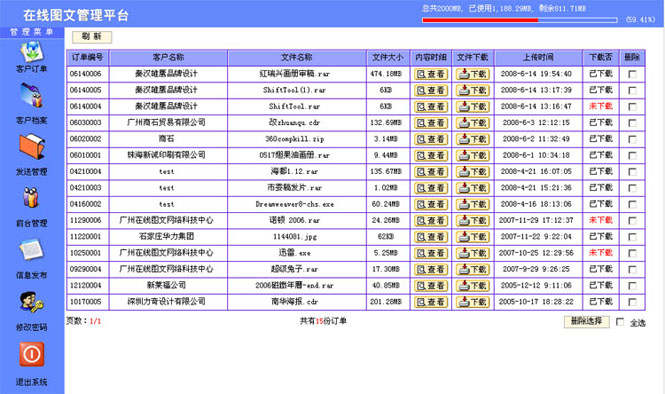Image resolution: width=665 pixels, height=394 pixels.
Task: Click the 未下载 status of order 10250001
Action: click(x=601, y=253)
